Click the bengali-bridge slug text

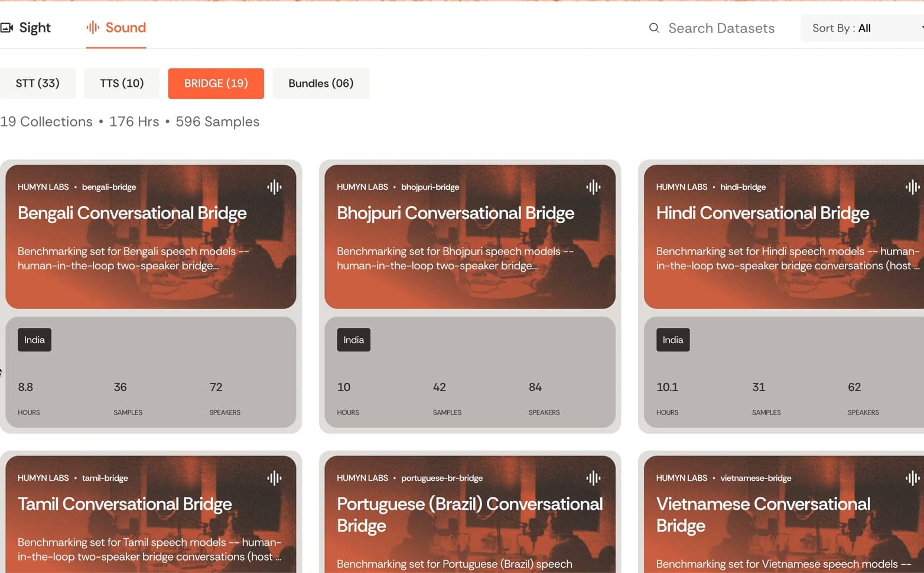109,187
